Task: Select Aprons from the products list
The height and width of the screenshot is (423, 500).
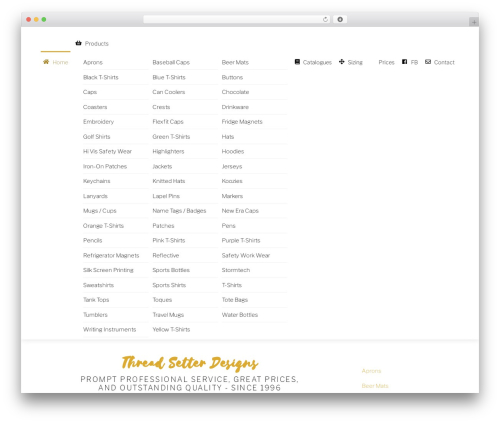Action: [93, 62]
